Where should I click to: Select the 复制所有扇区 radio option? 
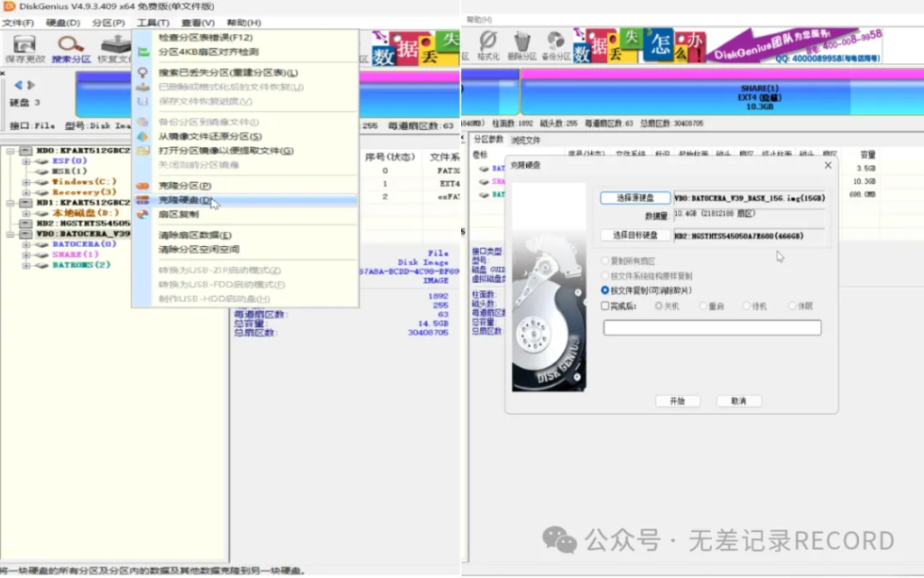click(x=605, y=261)
